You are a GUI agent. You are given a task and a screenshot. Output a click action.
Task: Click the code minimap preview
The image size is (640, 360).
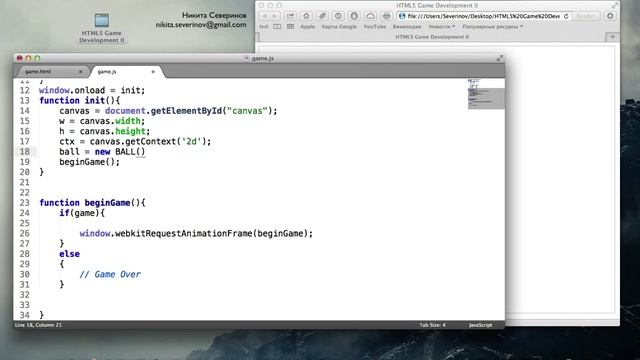485,93
